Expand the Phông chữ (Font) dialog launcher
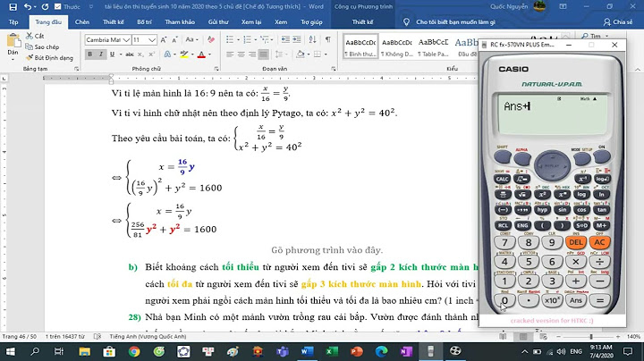This screenshot has height=361, width=644. point(216,69)
